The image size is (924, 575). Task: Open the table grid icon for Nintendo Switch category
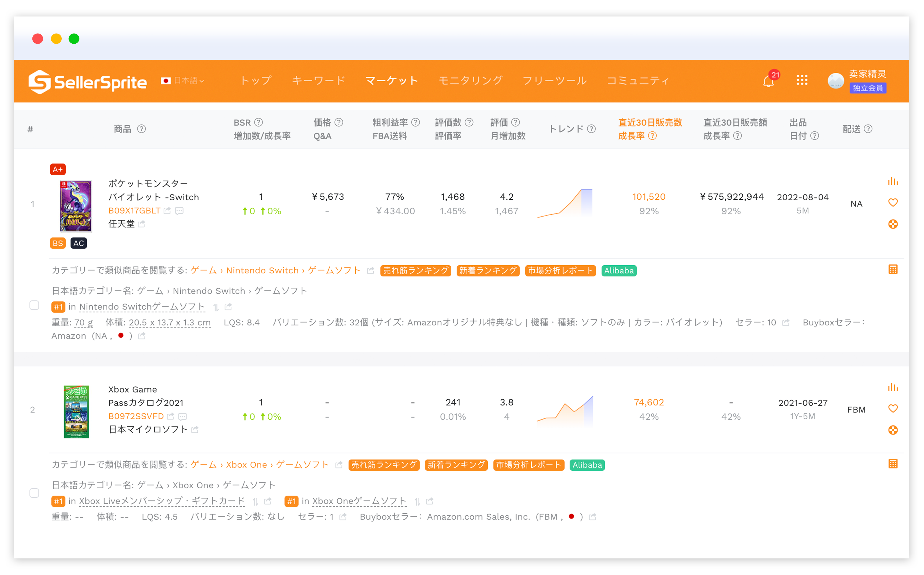(893, 270)
